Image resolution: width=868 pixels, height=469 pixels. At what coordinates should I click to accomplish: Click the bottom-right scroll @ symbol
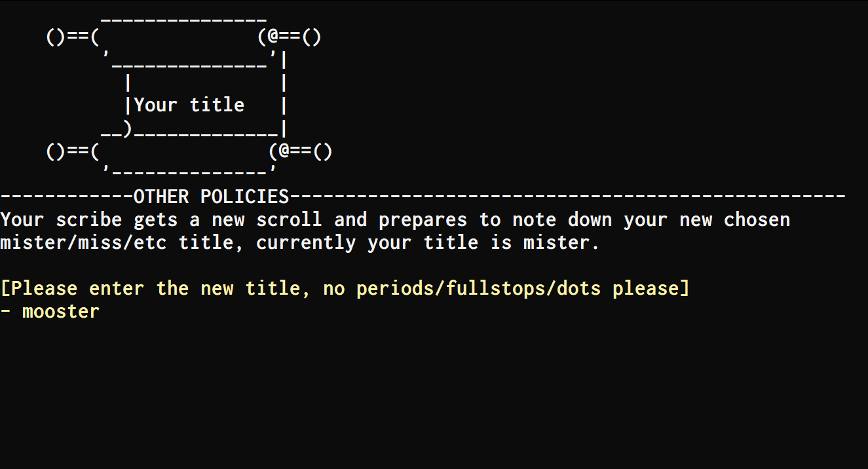[284, 151]
